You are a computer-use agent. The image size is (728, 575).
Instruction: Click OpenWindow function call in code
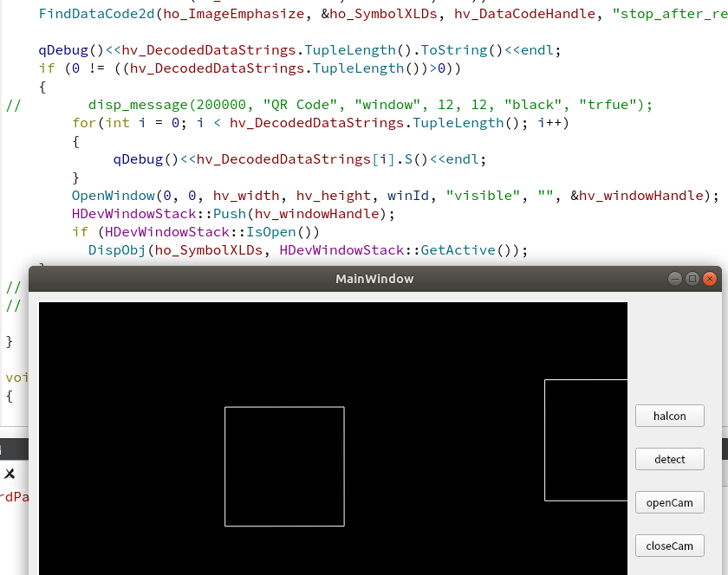(x=114, y=196)
